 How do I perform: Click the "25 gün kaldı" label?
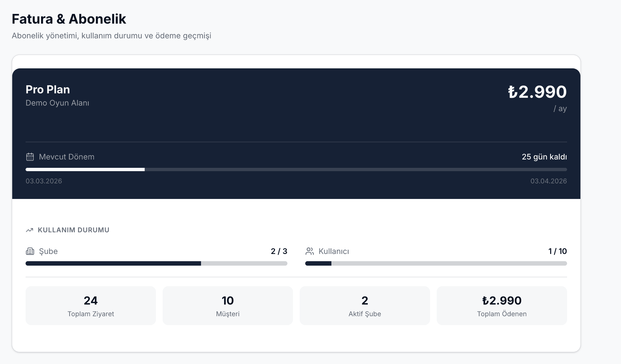point(544,157)
